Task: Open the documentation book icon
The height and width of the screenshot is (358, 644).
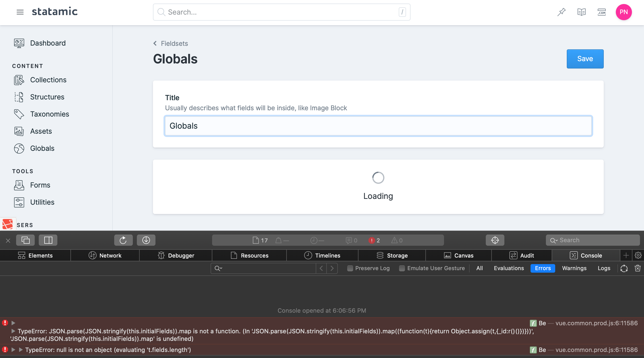Action: (581, 12)
